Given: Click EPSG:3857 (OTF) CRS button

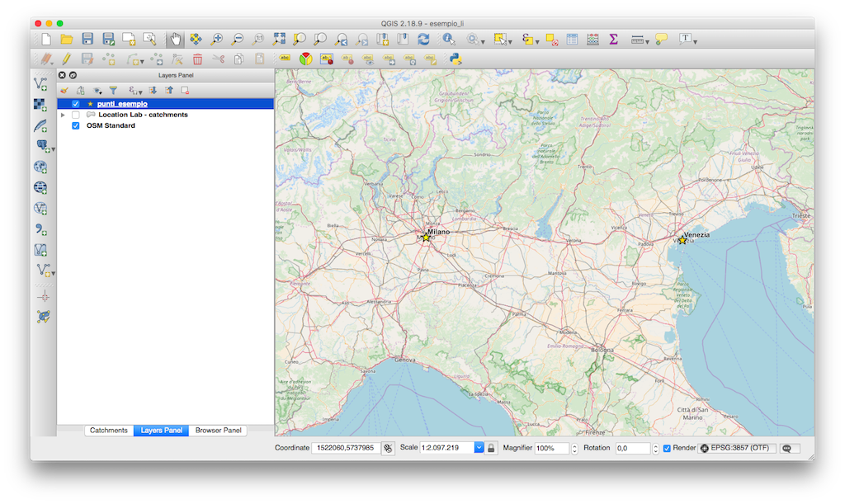Looking at the screenshot, I should pyautogui.click(x=737, y=448).
